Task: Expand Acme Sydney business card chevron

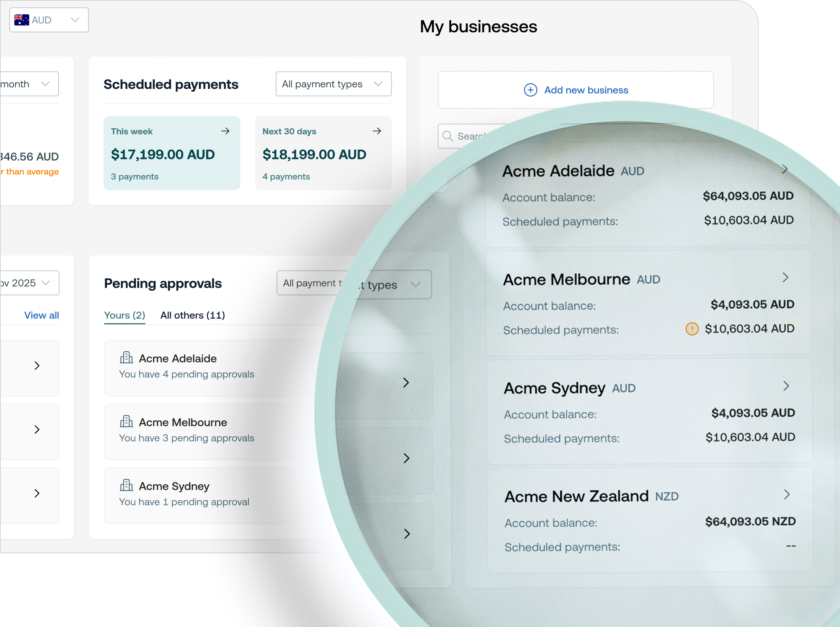Action: click(x=786, y=386)
